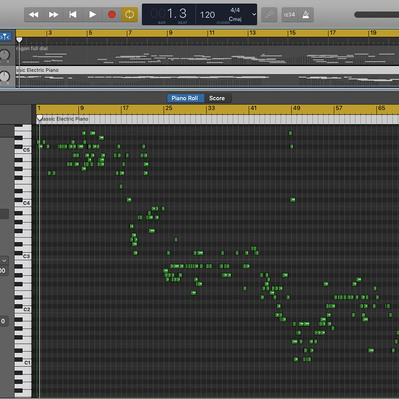Adjust the first track's volume knob
The width and height of the screenshot is (399, 399).
(4, 54)
